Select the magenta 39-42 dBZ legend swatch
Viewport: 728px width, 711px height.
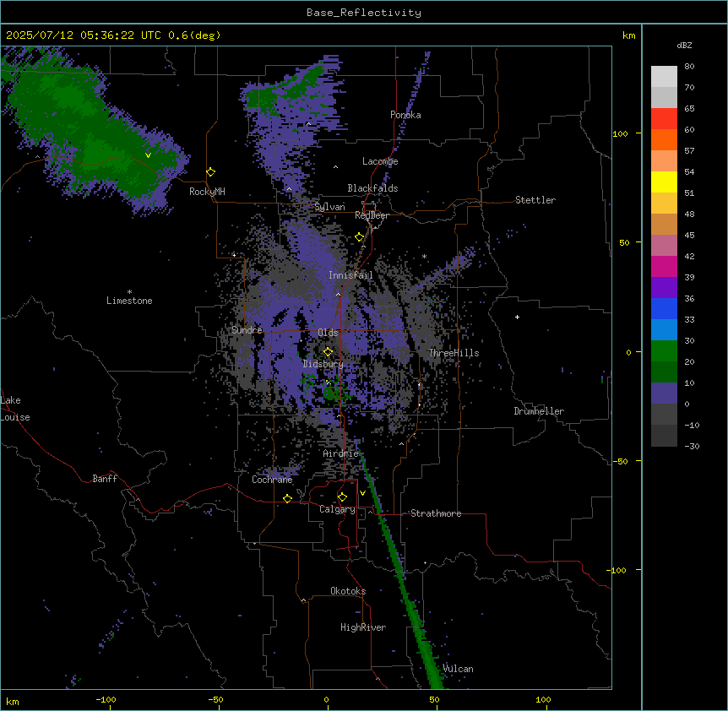[664, 266]
